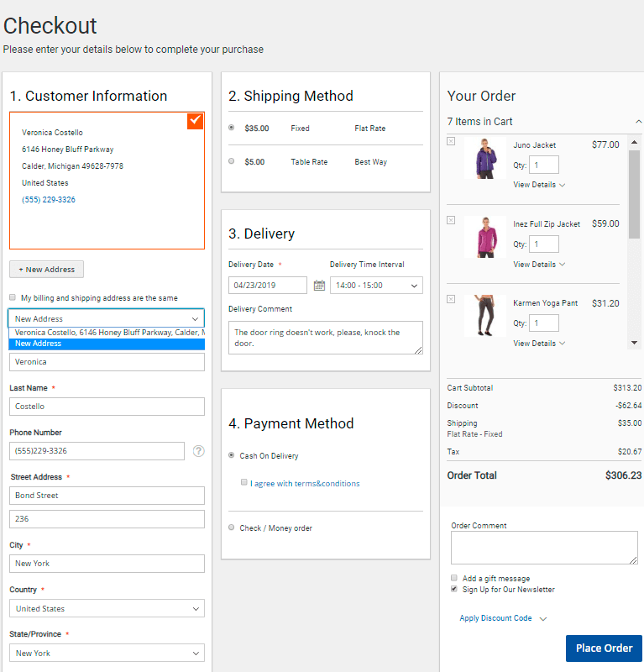Open the Delivery Time Interval dropdown
The height and width of the screenshot is (672, 644).
(375, 286)
